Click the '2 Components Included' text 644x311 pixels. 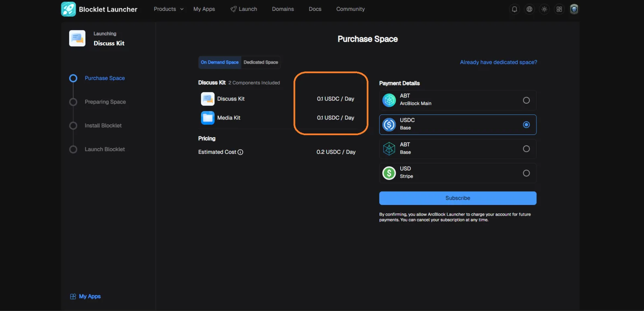coord(254,83)
